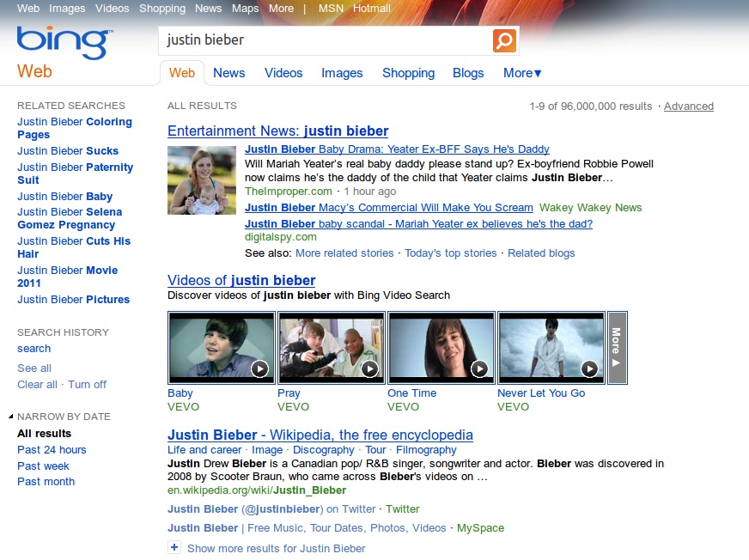
Task: Open Hotmail from the top bar
Action: pos(372,9)
